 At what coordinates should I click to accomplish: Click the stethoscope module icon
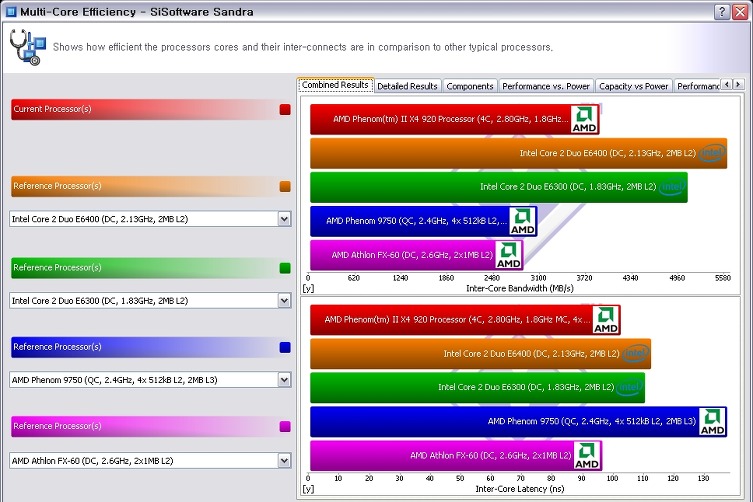click(27, 47)
